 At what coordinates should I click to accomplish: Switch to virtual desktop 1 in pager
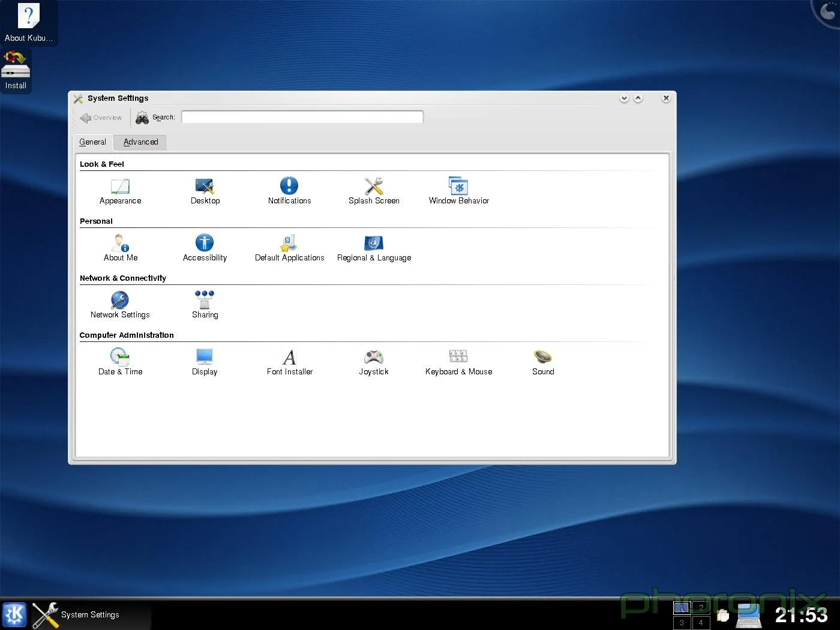click(x=682, y=607)
